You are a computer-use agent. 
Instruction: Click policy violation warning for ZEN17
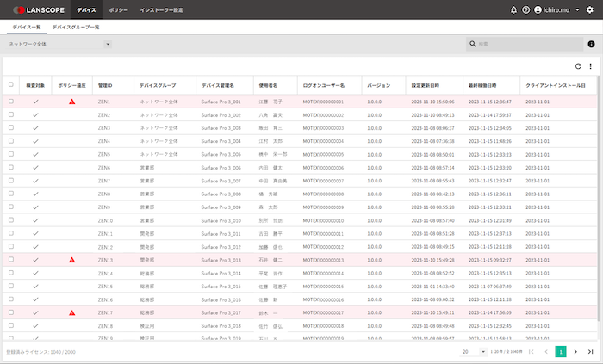[71, 312]
